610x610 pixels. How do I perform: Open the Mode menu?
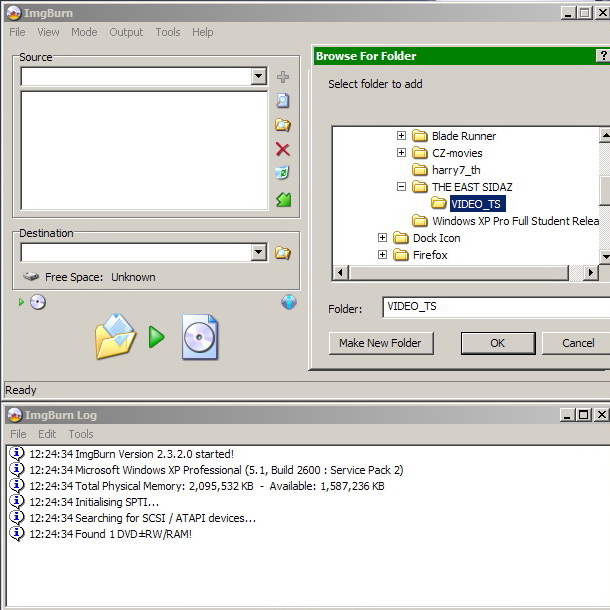tap(84, 32)
